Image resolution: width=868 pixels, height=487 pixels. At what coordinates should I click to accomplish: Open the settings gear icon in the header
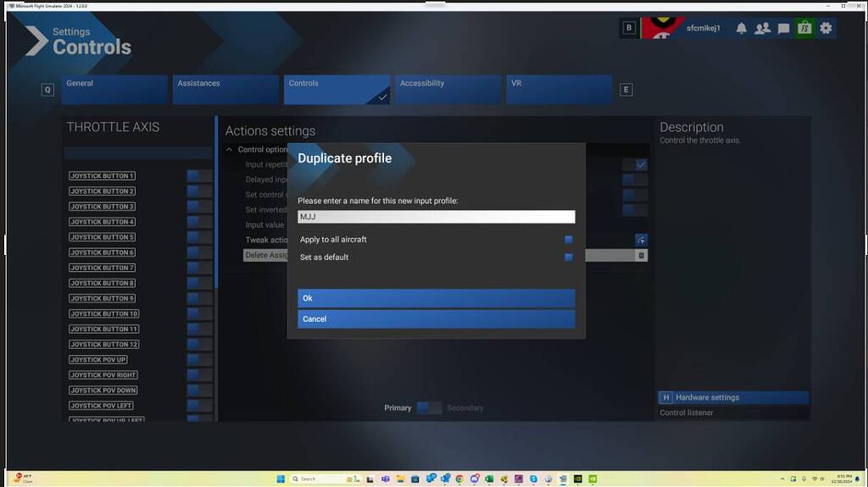pyautogui.click(x=826, y=28)
